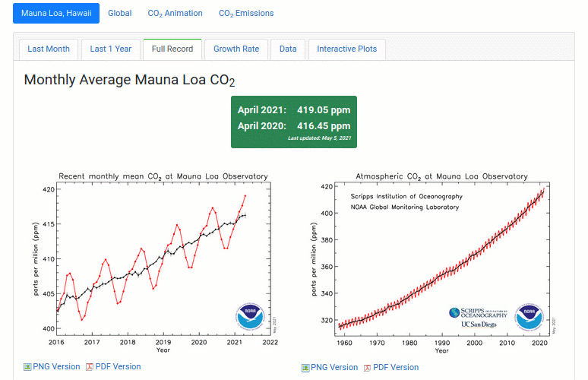Select the Full Record tab
The image size is (588, 380).
tap(172, 49)
